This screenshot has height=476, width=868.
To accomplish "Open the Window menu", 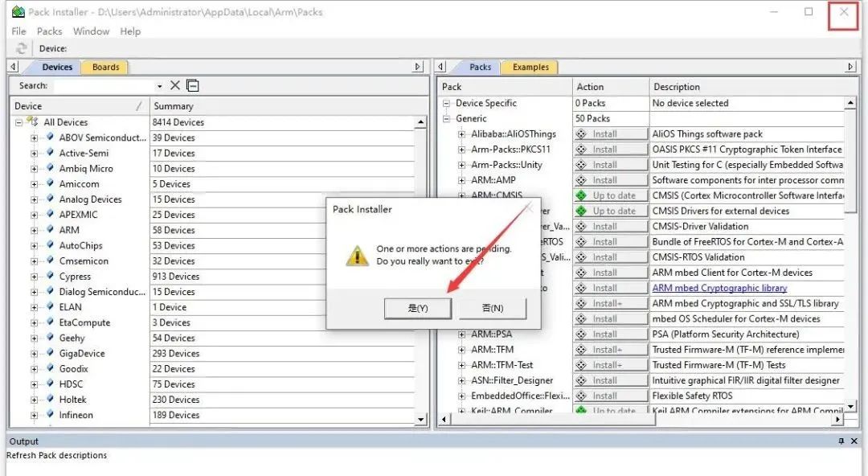I will point(92,31).
